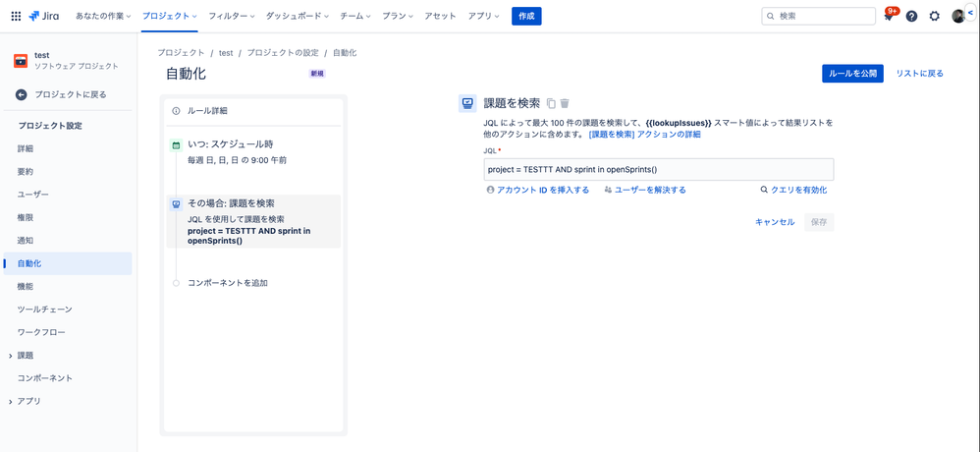Open the user profile avatar

tap(958, 17)
